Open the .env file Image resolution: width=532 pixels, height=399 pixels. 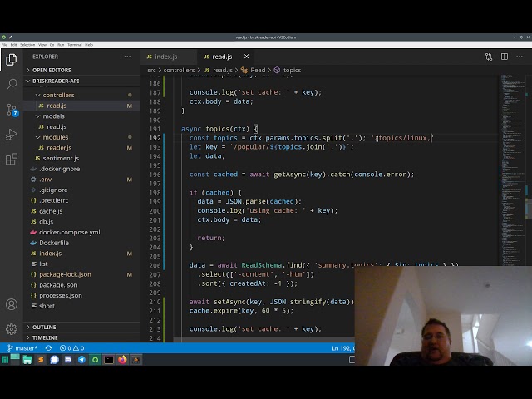45,180
